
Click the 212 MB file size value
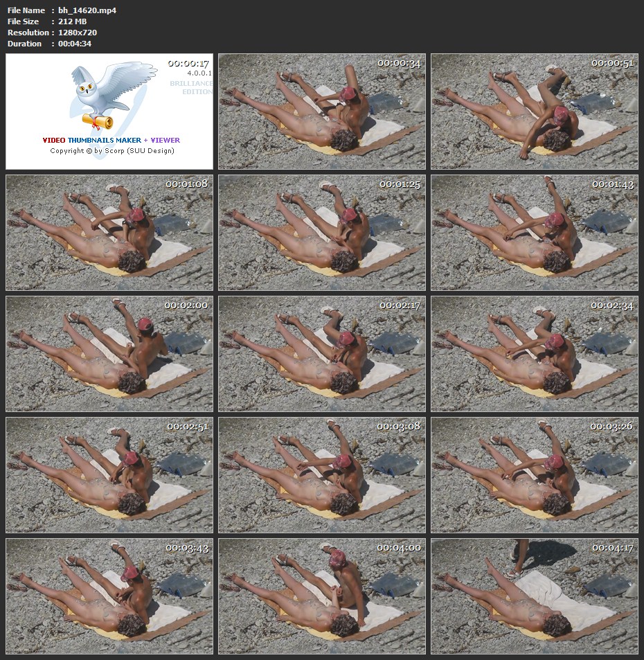click(72, 21)
